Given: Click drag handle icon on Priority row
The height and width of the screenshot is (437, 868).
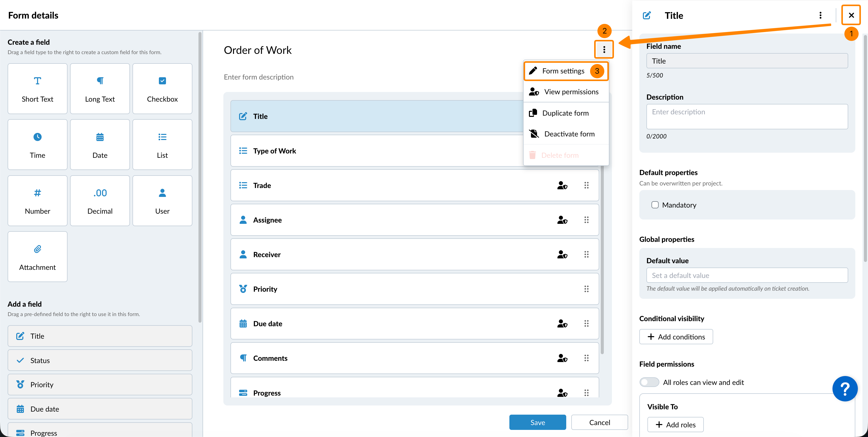Looking at the screenshot, I should pos(586,289).
